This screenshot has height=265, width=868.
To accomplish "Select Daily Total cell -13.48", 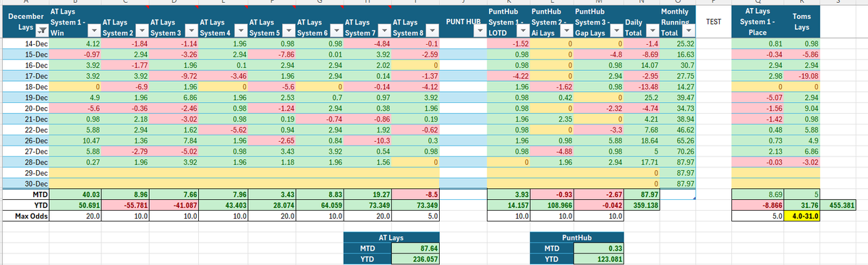I will click(641, 86).
